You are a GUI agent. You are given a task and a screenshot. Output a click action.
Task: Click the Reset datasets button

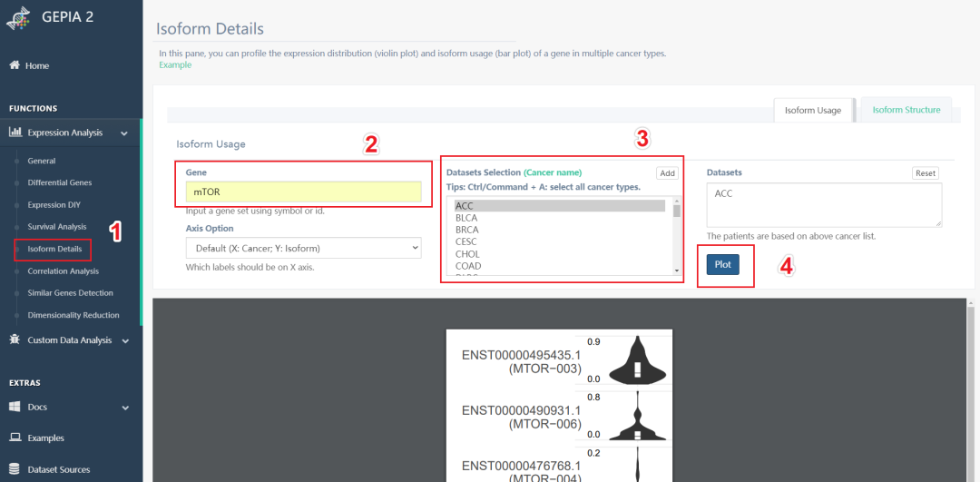click(926, 173)
